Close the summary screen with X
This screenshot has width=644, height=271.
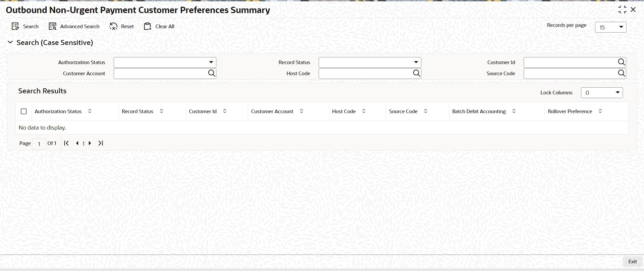[633, 10]
